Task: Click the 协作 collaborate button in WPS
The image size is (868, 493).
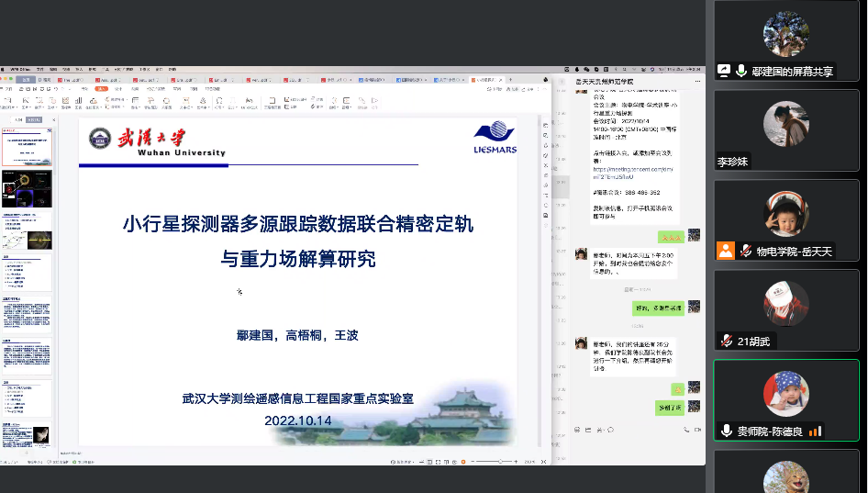Action: tap(513, 89)
